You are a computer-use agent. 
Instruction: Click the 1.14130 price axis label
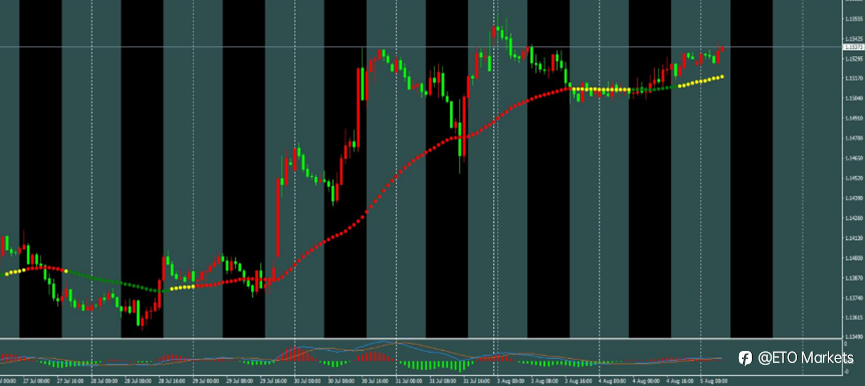[854, 238]
